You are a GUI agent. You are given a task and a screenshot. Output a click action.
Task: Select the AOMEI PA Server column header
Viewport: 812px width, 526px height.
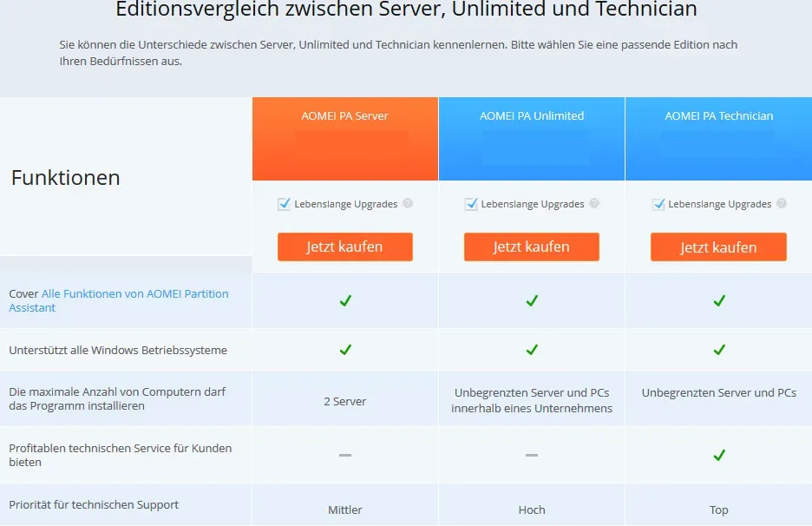point(345,139)
